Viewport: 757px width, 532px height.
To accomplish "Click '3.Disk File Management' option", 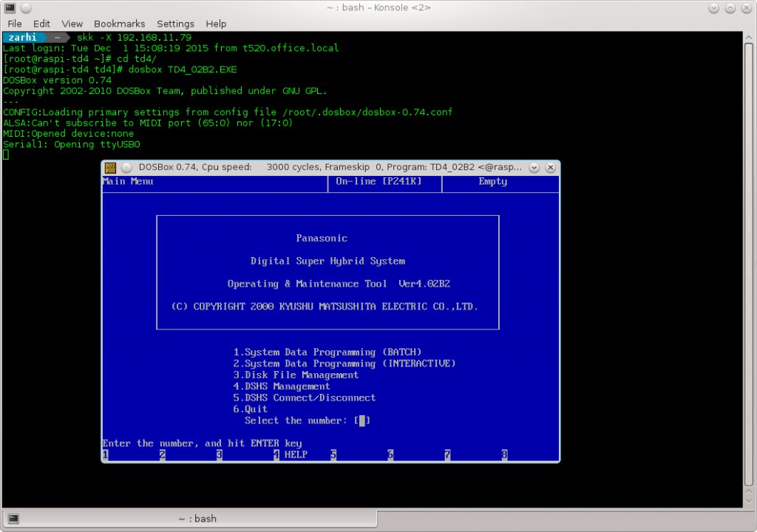I will (296, 375).
